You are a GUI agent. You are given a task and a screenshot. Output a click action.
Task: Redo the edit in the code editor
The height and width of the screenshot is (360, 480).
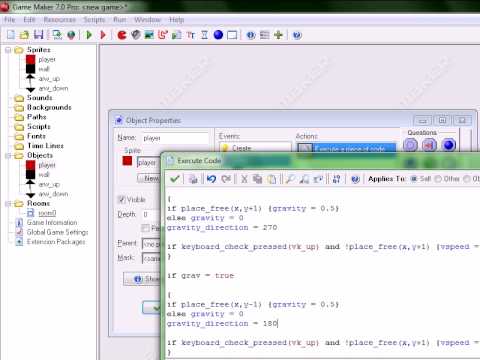pos(226,179)
